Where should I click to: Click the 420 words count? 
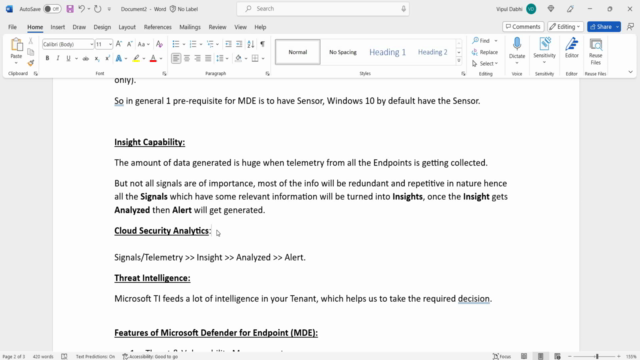tap(43, 356)
